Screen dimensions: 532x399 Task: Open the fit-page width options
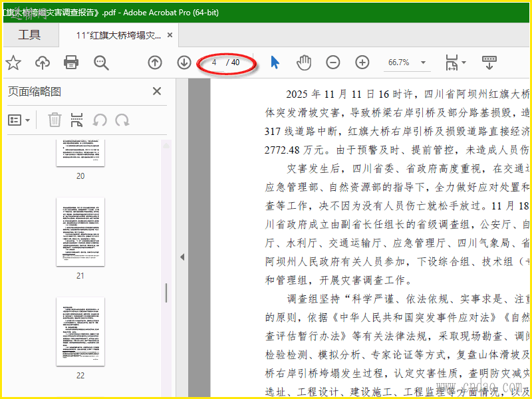click(456, 63)
